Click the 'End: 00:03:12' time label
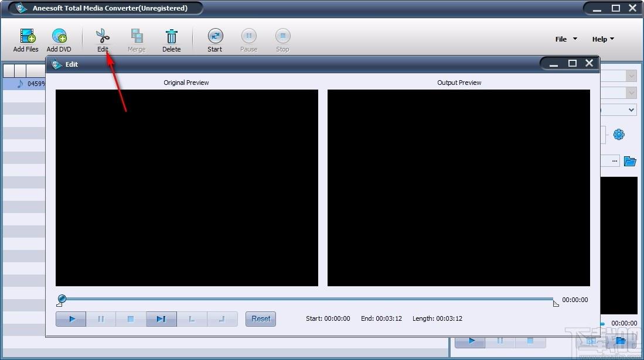This screenshot has height=360, width=644. click(x=381, y=318)
